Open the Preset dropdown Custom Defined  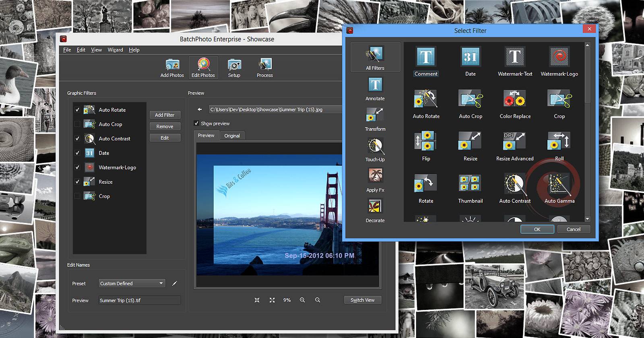click(x=132, y=283)
